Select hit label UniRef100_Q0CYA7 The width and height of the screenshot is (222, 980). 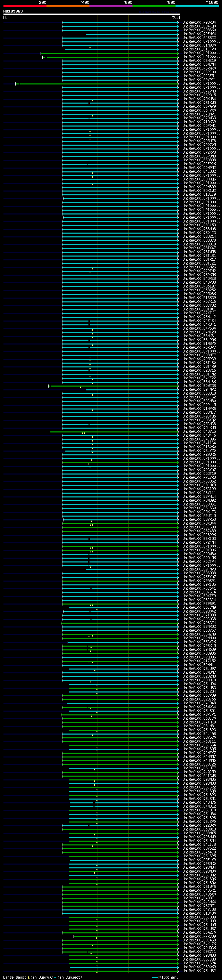coord(199,470)
